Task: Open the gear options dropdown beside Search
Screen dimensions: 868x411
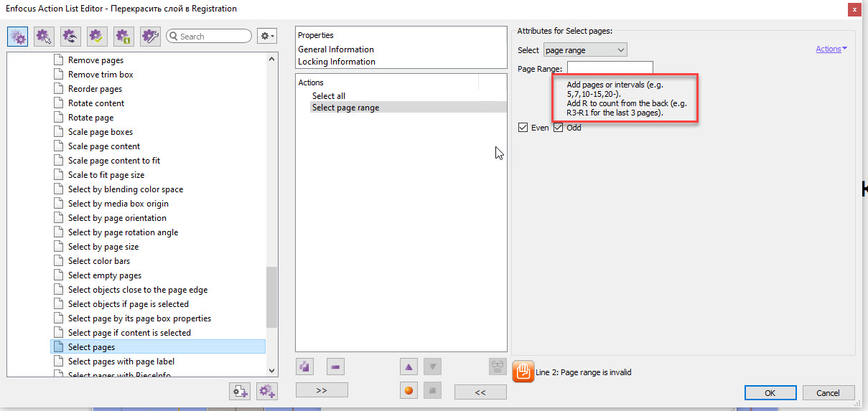Action: pyautogui.click(x=267, y=36)
